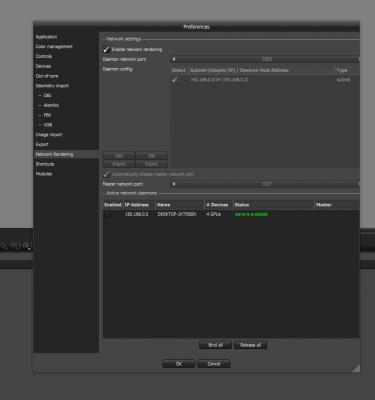The height and width of the screenshot is (400, 375).
Task: Enable the 192.168.0.5 daemon checkbox
Action: click(107, 214)
